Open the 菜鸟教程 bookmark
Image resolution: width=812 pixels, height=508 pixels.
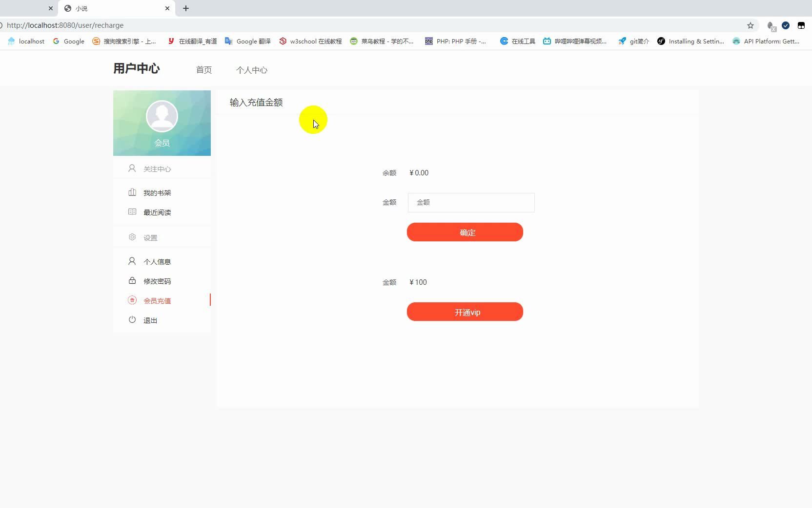point(382,41)
